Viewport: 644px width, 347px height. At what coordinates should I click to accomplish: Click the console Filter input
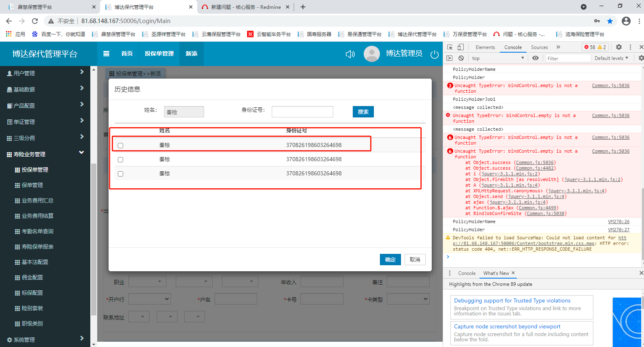(568, 58)
